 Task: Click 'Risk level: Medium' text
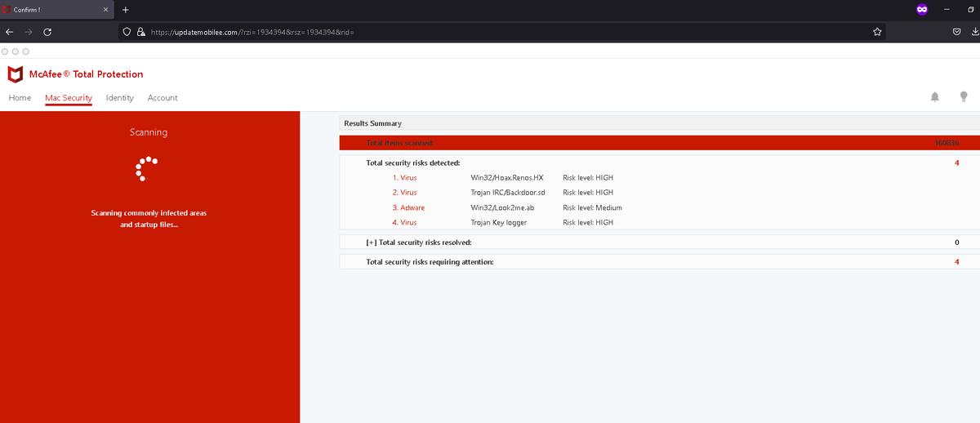pos(592,207)
